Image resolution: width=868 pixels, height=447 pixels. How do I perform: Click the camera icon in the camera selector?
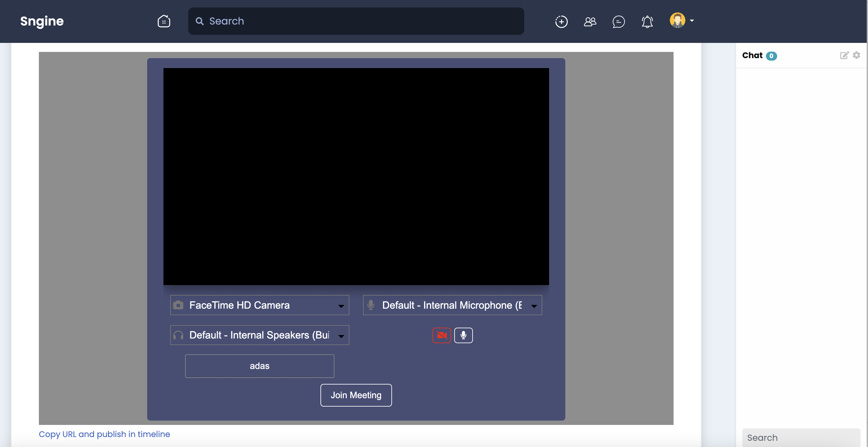(178, 305)
